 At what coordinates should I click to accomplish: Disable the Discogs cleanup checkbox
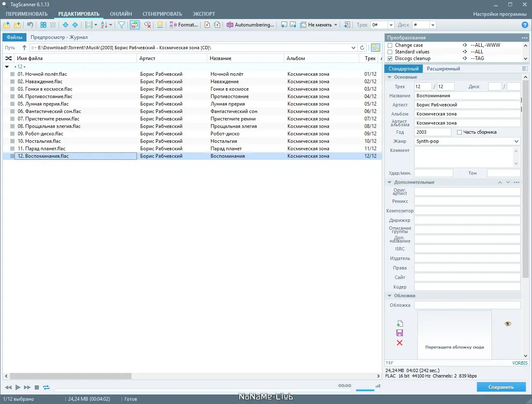point(389,58)
